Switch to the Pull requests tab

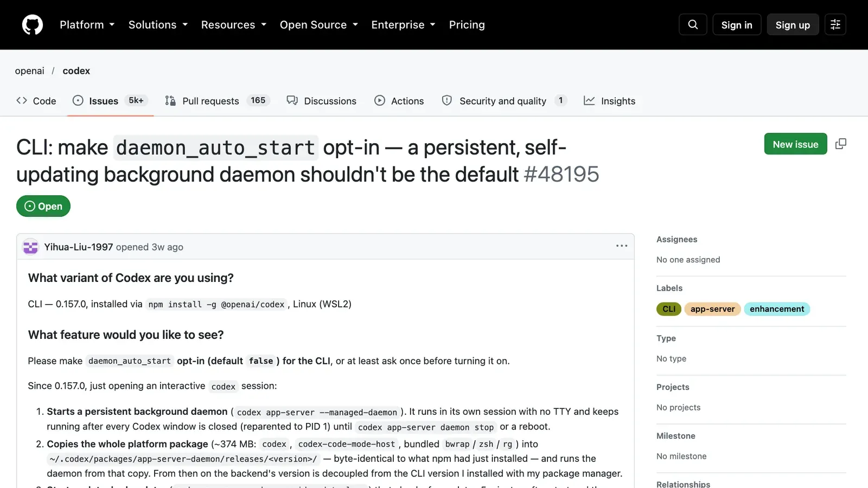218,101
